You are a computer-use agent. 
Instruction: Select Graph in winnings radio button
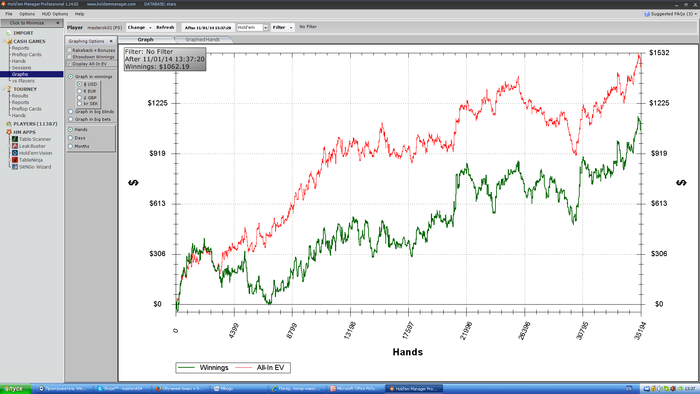coord(71,77)
